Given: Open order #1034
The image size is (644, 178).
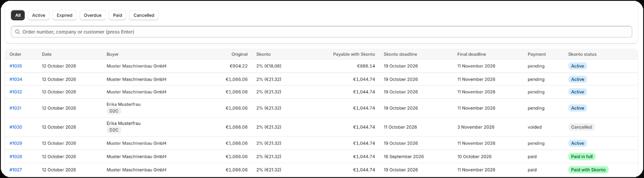Looking at the screenshot, I should (16, 79).
